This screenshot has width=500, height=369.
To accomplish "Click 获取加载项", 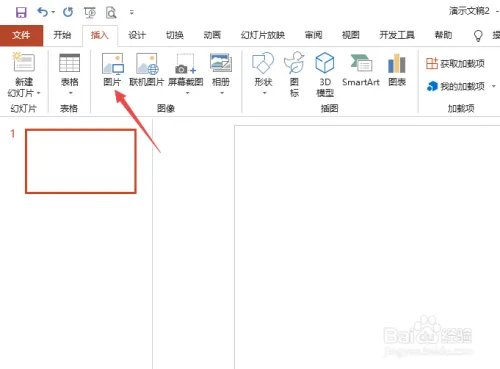I will pyautogui.click(x=455, y=63).
